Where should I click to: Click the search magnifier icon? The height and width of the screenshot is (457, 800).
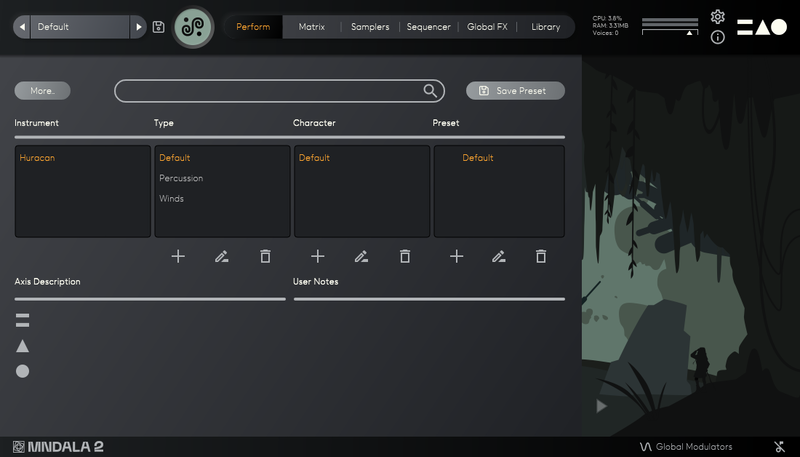tap(430, 91)
